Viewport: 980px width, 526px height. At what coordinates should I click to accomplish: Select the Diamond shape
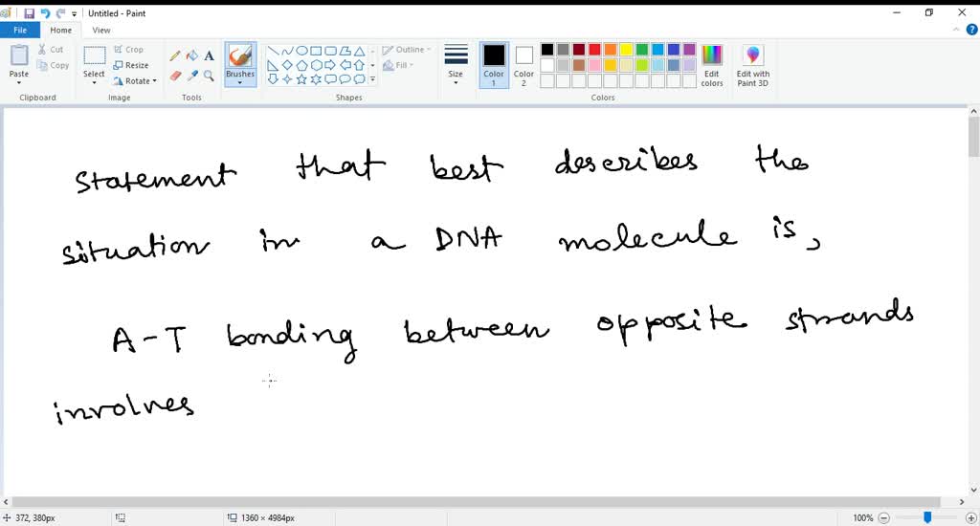point(287,65)
